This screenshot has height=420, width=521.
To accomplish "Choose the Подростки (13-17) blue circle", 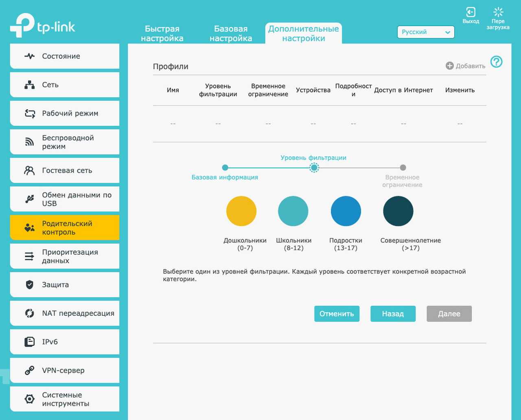I will pyautogui.click(x=346, y=211).
